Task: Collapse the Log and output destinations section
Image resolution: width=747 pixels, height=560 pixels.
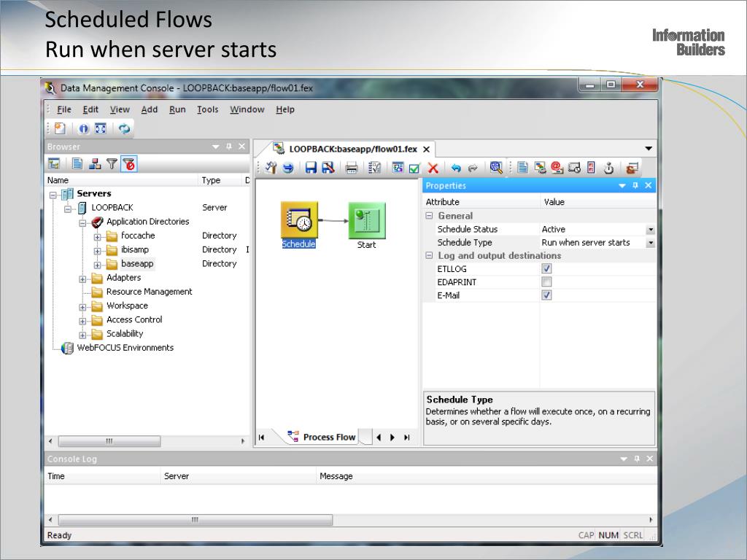Action: point(429,256)
